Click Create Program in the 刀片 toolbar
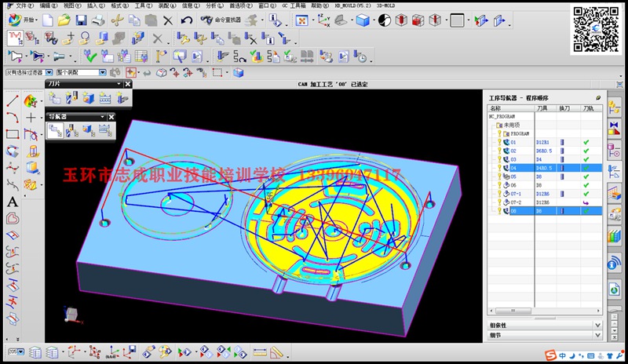 pos(54,98)
